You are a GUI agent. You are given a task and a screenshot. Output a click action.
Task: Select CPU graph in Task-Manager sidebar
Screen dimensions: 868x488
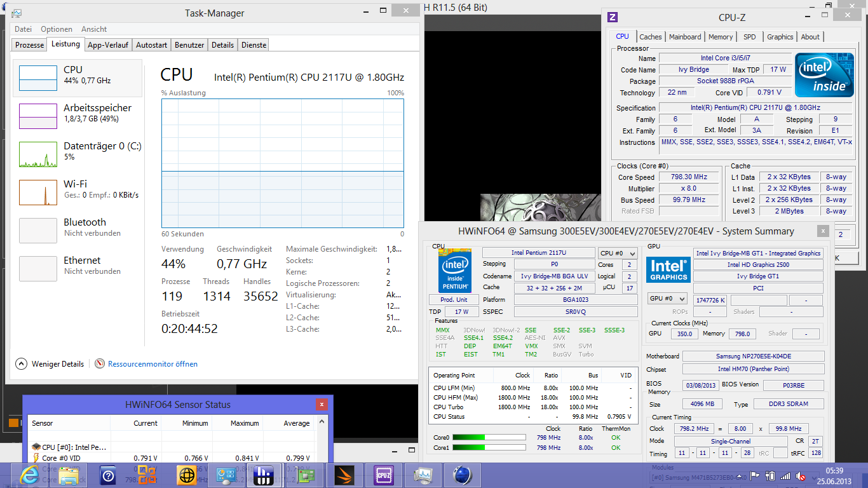(x=78, y=78)
